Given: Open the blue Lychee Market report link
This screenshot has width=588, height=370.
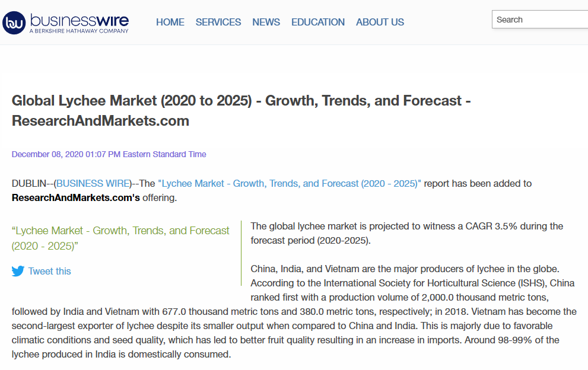Looking at the screenshot, I should click(290, 183).
